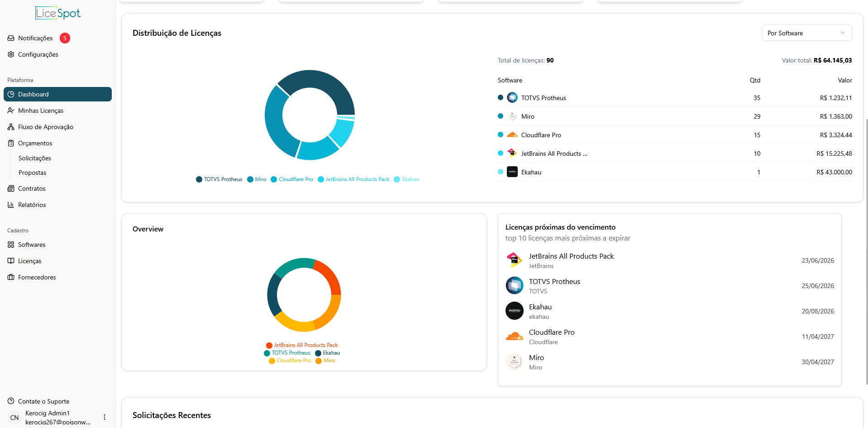Click the Miro logo in the software table
The image size is (868, 428).
point(512,116)
